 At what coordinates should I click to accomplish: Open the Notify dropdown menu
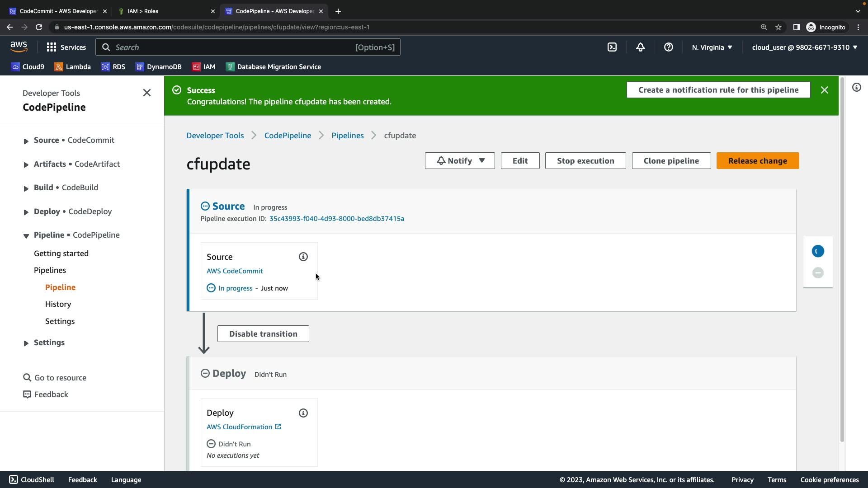click(459, 161)
